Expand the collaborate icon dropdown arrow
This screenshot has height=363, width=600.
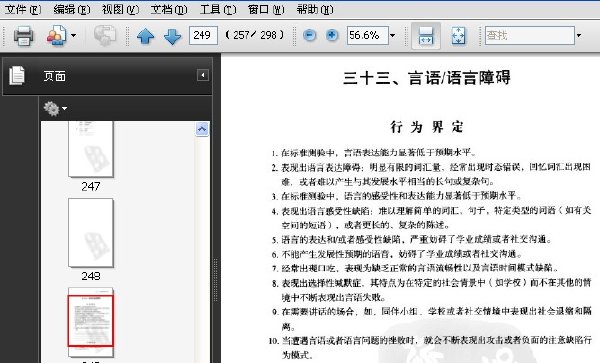pyautogui.click(x=73, y=36)
